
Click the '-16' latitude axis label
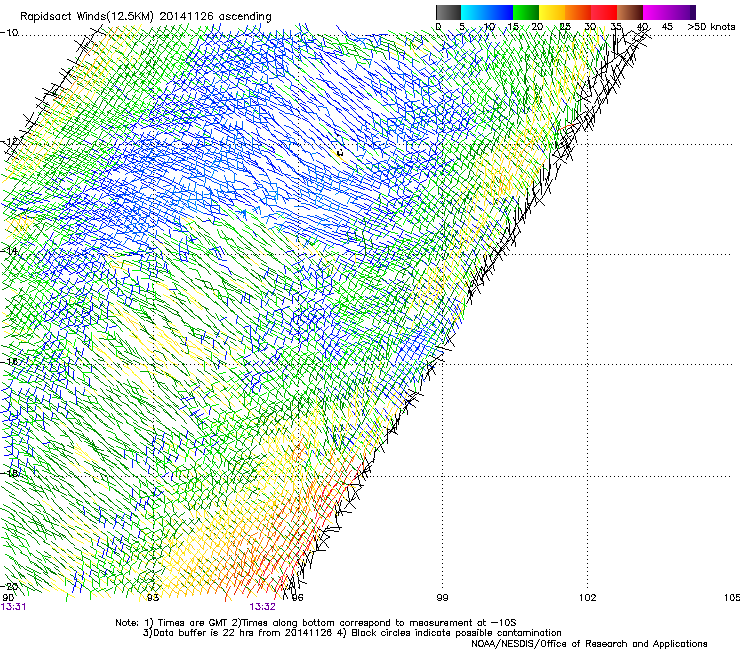pyautogui.click(x=9, y=362)
